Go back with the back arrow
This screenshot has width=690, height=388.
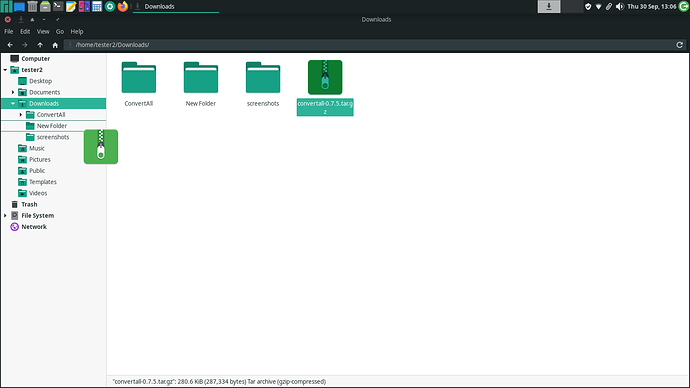coord(10,45)
